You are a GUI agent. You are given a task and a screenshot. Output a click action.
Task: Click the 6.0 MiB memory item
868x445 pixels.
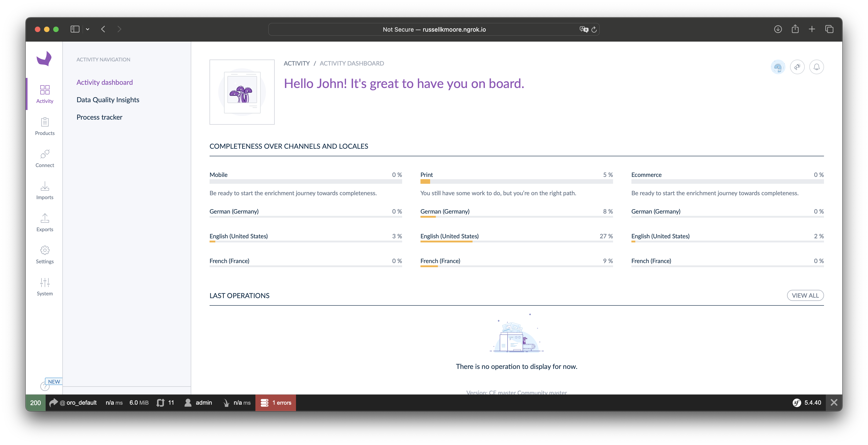(139, 403)
